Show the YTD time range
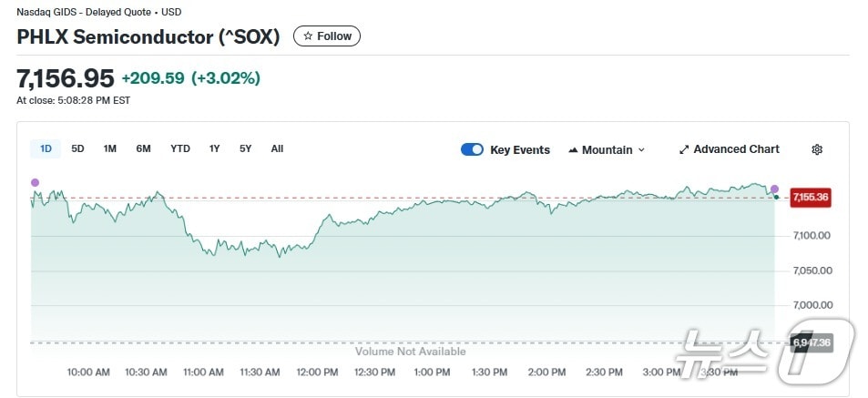The height and width of the screenshot is (398, 868). pyautogui.click(x=180, y=148)
